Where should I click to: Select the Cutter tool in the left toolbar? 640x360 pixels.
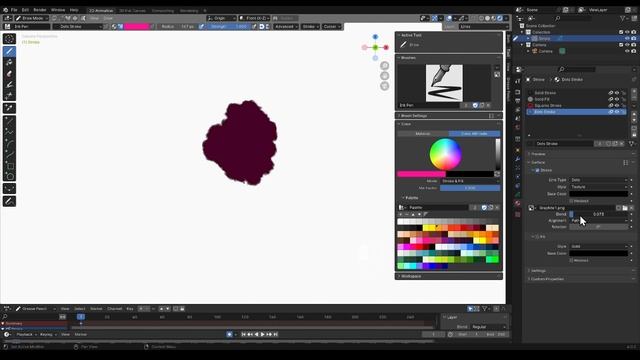tap(9, 96)
